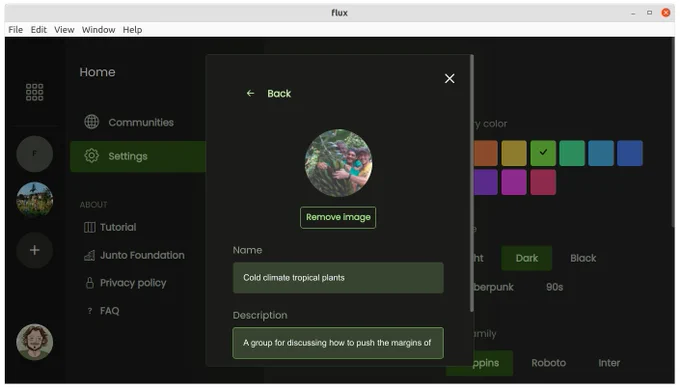Select the Roboto font option
The width and height of the screenshot is (680, 389).
pyautogui.click(x=549, y=363)
